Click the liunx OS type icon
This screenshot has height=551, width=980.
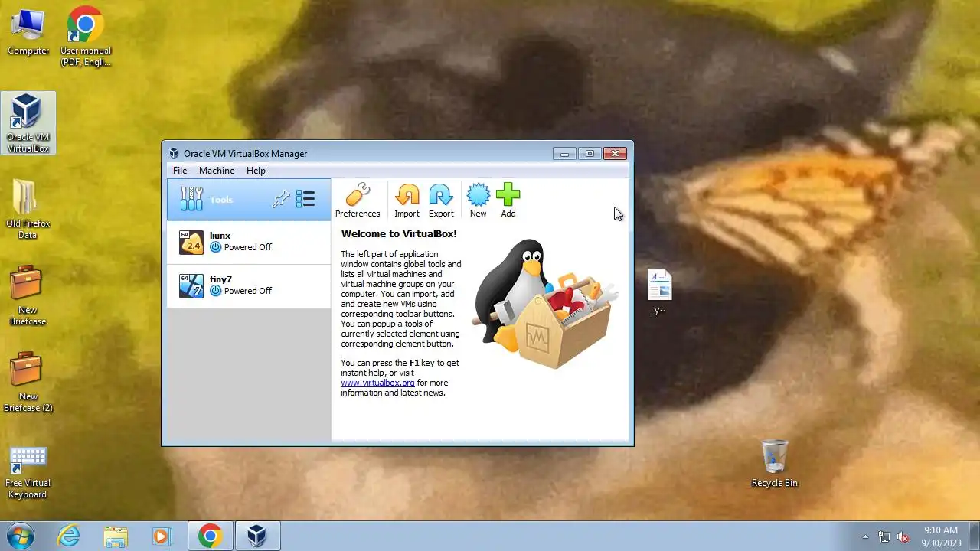pos(191,243)
